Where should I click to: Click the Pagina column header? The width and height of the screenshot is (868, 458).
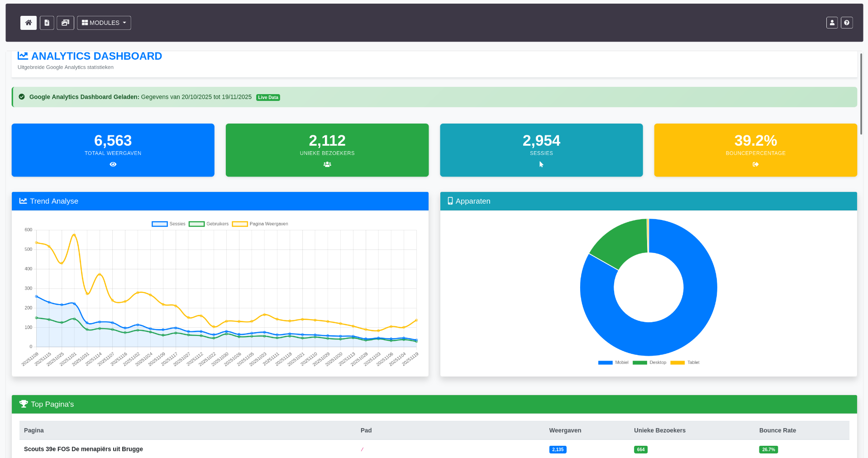coord(34,430)
